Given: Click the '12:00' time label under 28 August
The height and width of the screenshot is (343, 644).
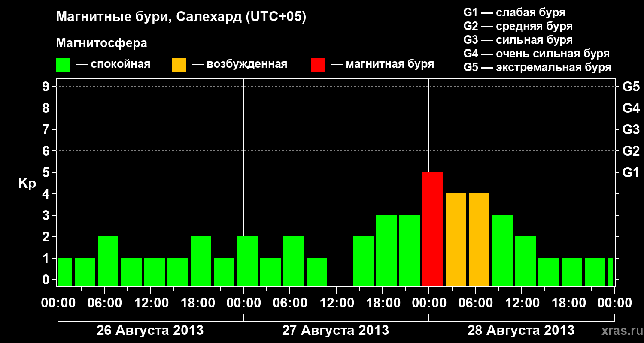Looking at the screenshot, I should [x=522, y=303].
